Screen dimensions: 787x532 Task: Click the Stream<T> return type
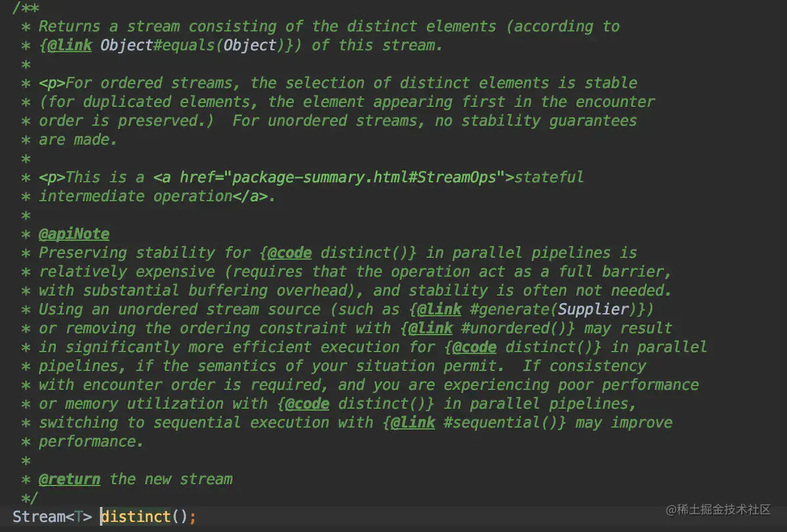tap(52, 516)
